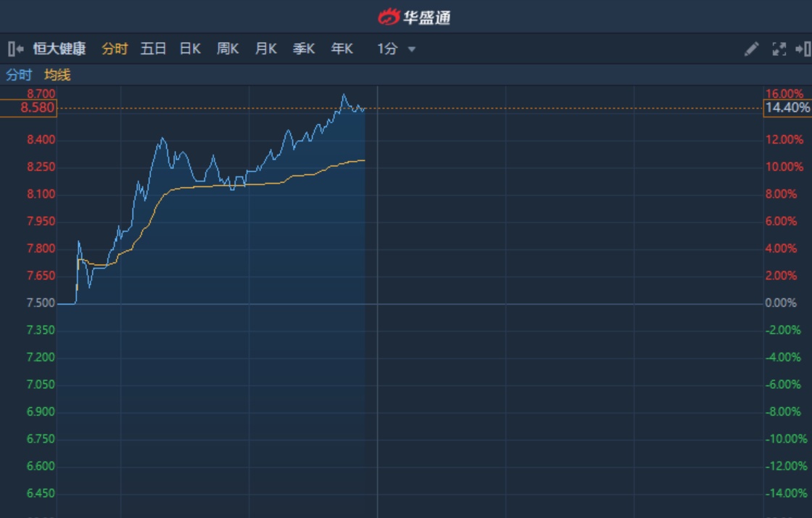The height and width of the screenshot is (518, 812).
Task: Select the 周K candlestick tab
Action: (x=228, y=49)
